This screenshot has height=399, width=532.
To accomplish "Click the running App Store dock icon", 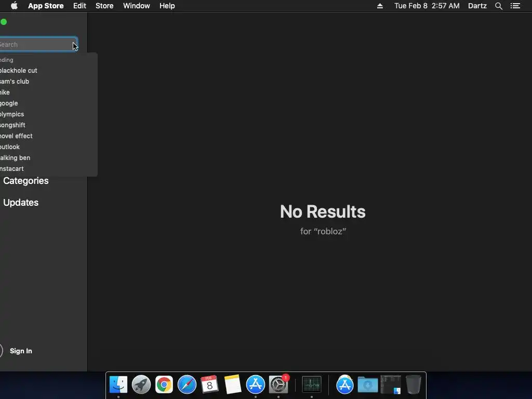I will 255,384.
